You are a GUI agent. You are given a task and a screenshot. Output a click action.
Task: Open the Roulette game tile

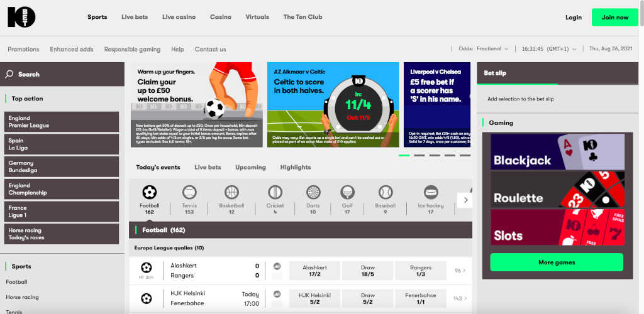point(557,190)
